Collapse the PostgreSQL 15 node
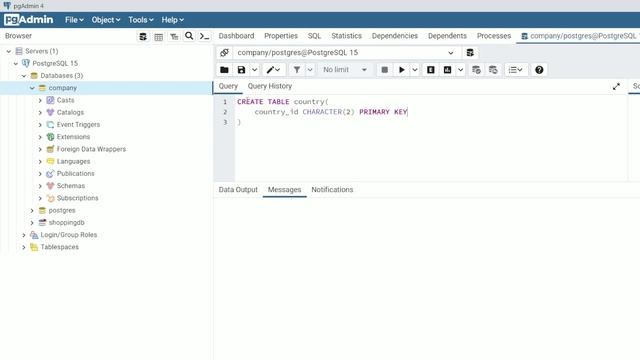The width and height of the screenshot is (640, 360). coord(16,64)
